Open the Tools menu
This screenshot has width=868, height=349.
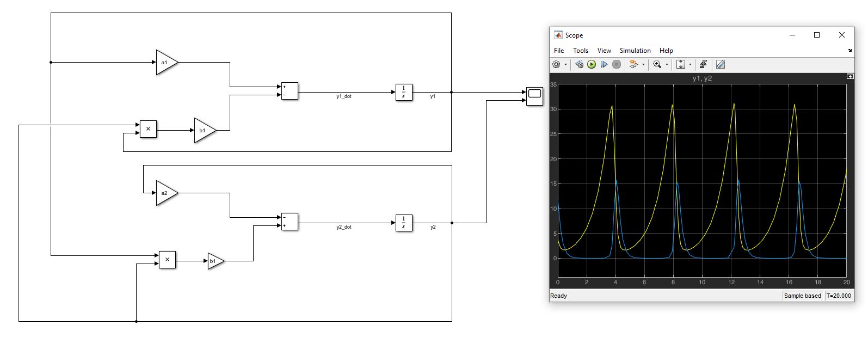[580, 51]
